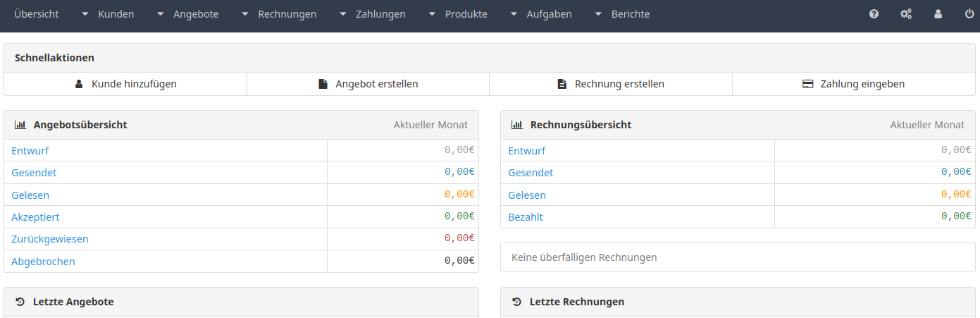
Task: Open the help question mark icon
Action: (874, 14)
